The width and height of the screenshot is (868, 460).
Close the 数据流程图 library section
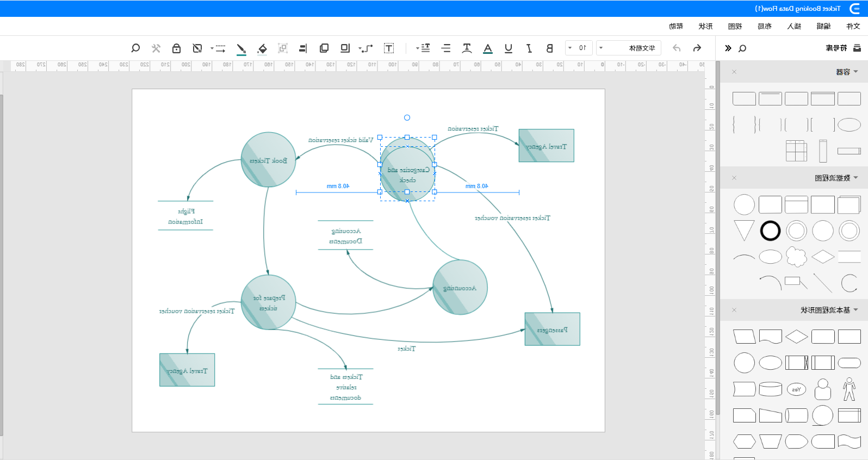[734, 178]
